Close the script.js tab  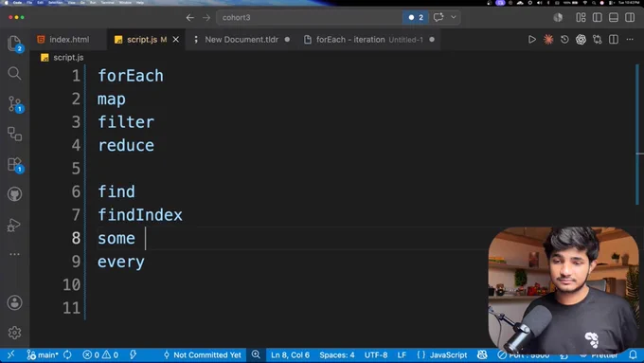pos(176,40)
